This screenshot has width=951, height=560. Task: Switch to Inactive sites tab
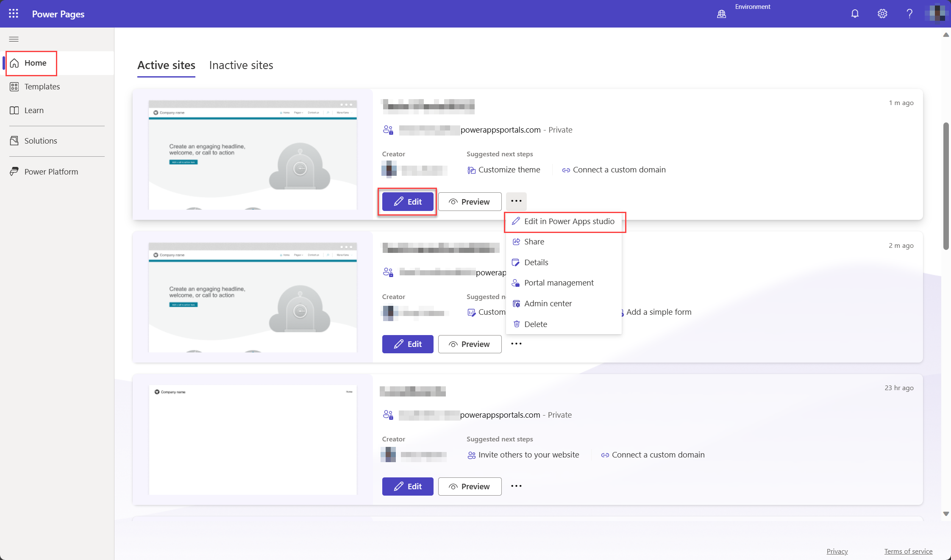242,65
